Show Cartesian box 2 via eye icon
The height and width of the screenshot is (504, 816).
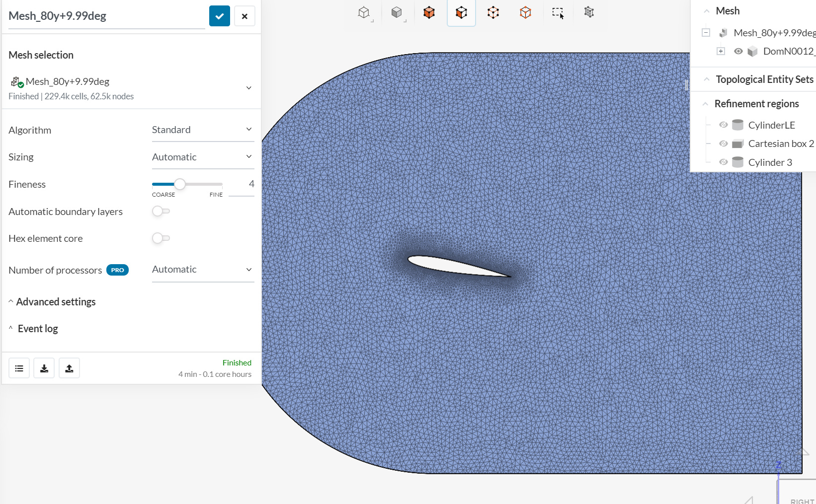pos(724,144)
